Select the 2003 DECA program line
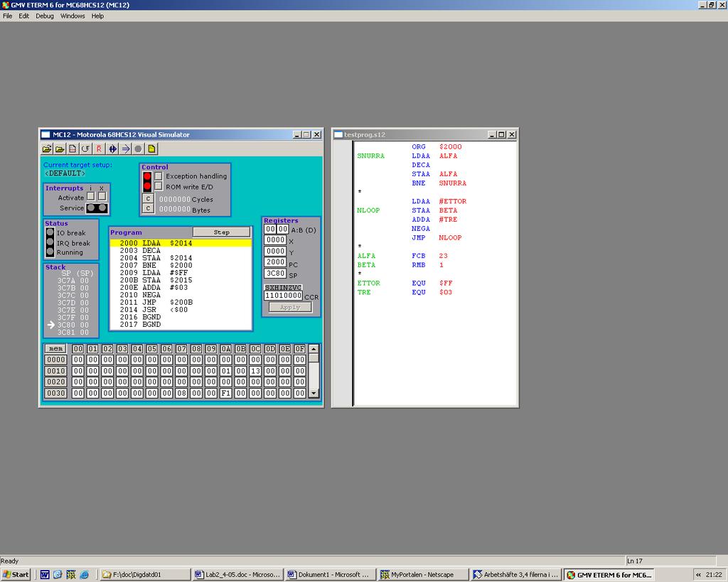This screenshot has height=582, width=728. (x=181, y=251)
